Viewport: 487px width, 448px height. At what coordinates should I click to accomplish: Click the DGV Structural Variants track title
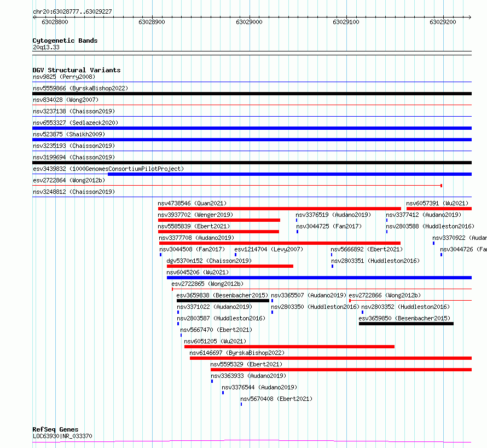pyautogui.click(x=77, y=70)
